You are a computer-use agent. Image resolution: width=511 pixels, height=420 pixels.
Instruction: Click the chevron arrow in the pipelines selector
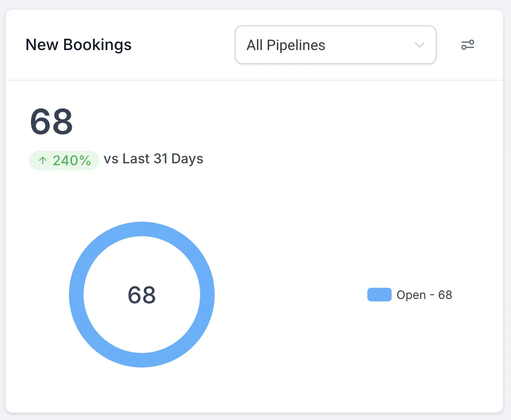click(420, 45)
